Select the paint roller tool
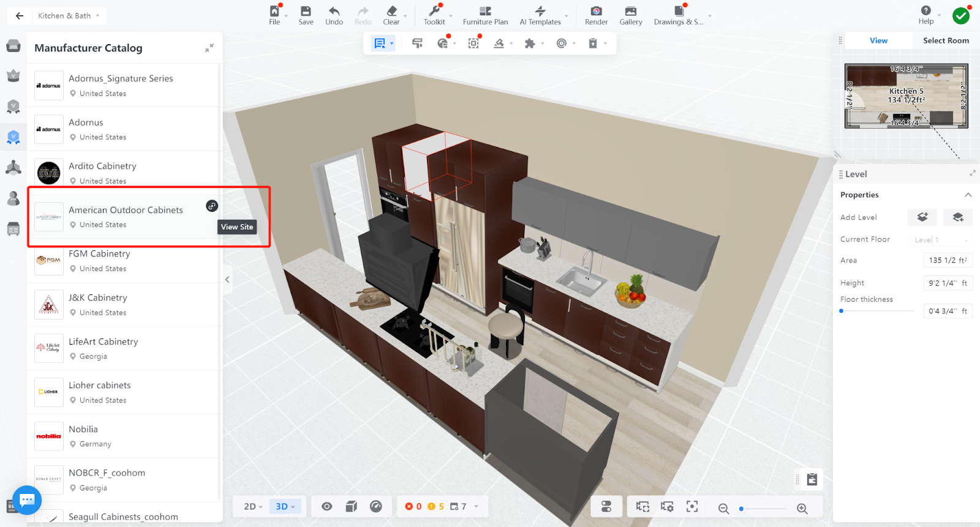This screenshot has height=527, width=980. tap(417, 43)
